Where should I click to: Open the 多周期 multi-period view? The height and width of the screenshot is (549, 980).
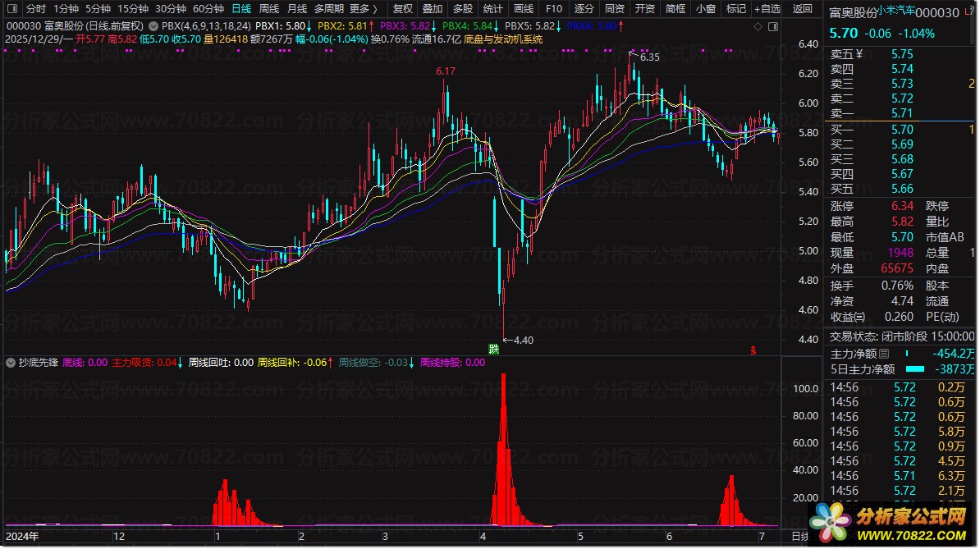(329, 9)
